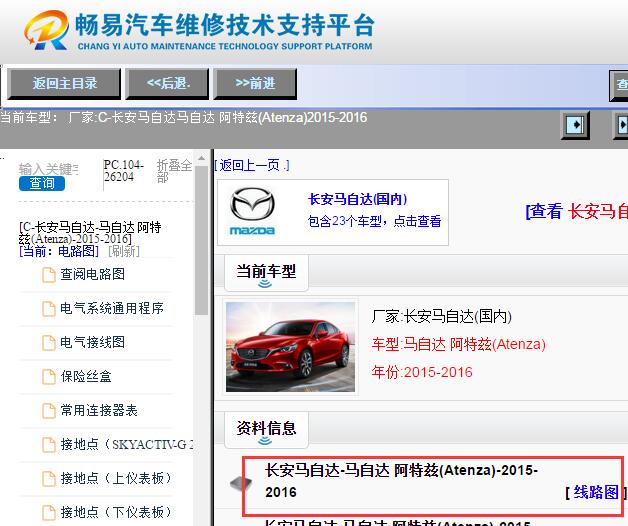628x526 pixels.
Task: Open 常用连接器表 tree item
Action: 99,411
